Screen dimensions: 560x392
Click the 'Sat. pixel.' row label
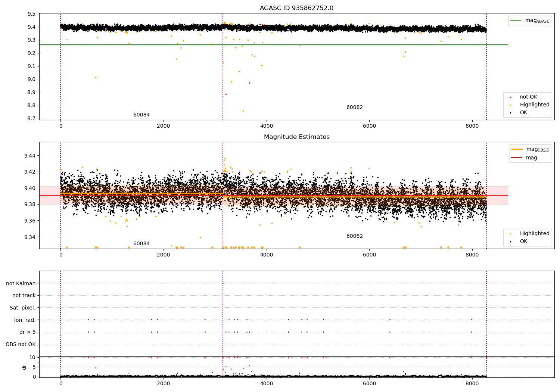pyautogui.click(x=22, y=308)
